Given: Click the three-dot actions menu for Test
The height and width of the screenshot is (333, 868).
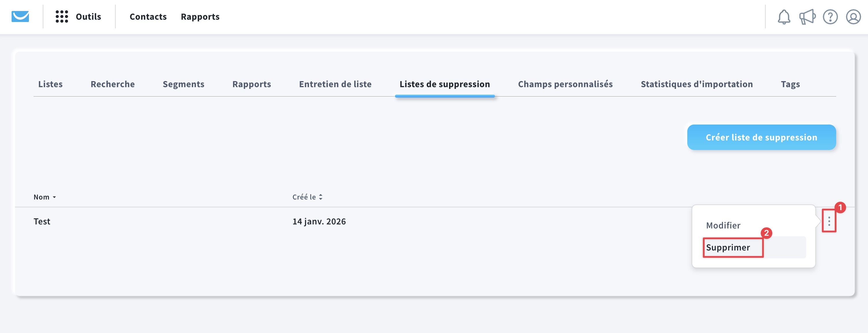Looking at the screenshot, I should [829, 221].
